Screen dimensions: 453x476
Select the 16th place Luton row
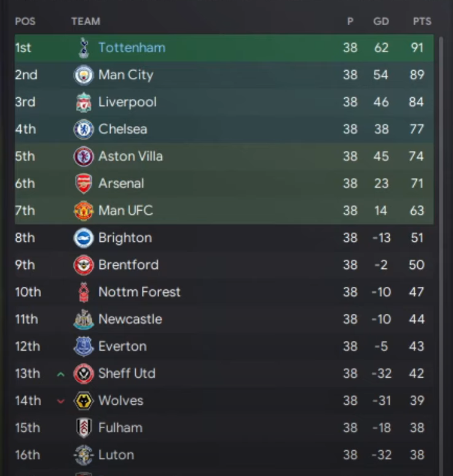pos(221,455)
